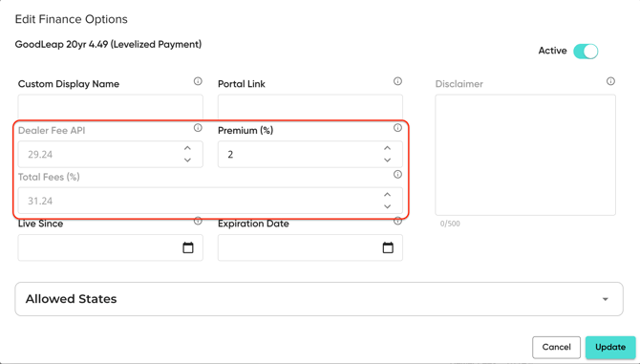Viewport: 640px width, 364px height.
Task: Click the Allowed States dropdown arrow
Action: coord(606,299)
